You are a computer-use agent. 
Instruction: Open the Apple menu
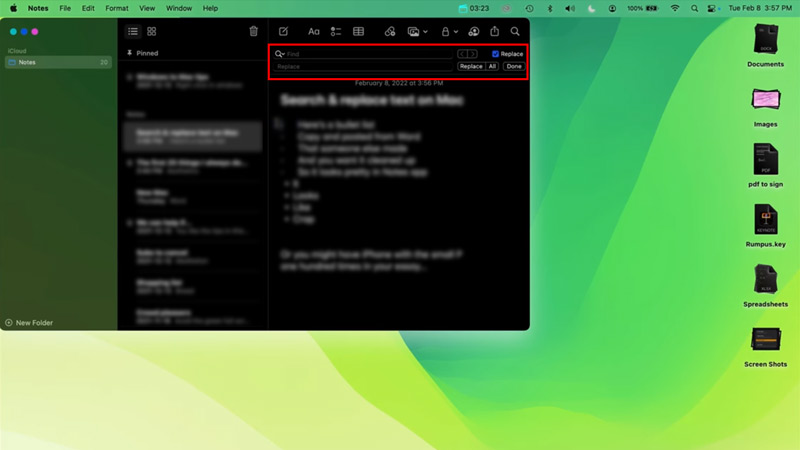pos(13,8)
